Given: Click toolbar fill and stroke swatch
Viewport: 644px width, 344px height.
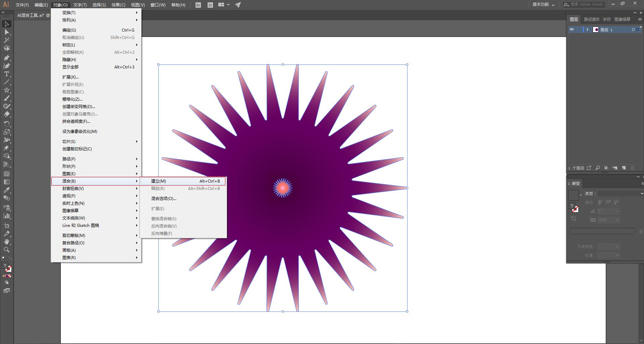Looking at the screenshot, I should pyautogui.click(x=7, y=267).
